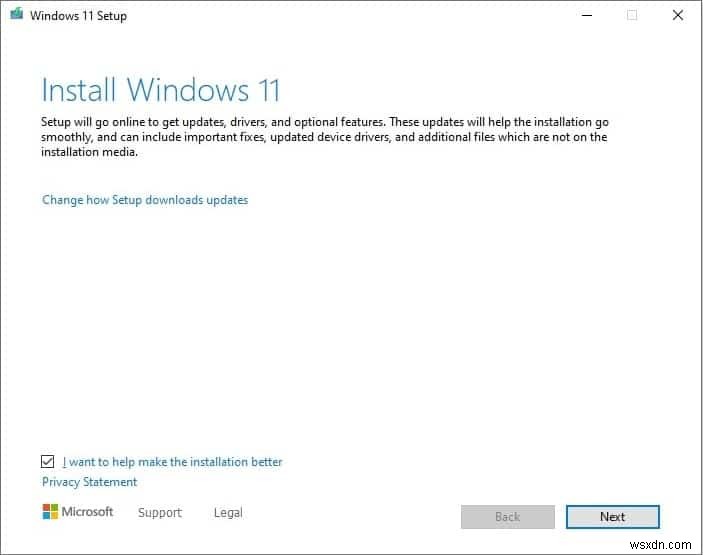This screenshot has width=703, height=555.
Task: Click the 'Windows 11 Setup' window title text
Action: [x=78, y=16]
